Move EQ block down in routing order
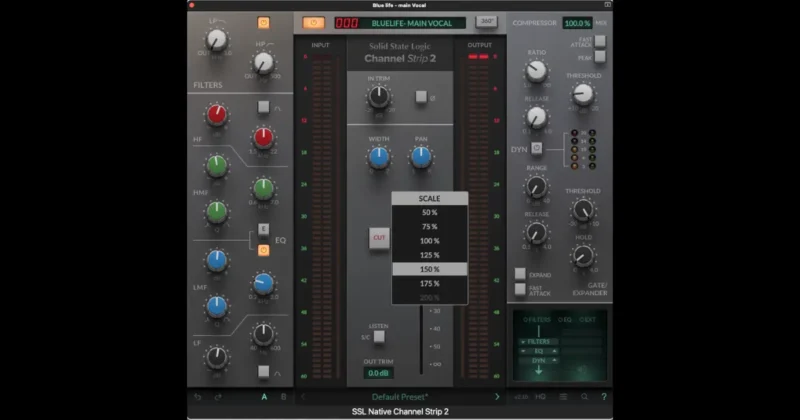 pyautogui.click(x=523, y=351)
